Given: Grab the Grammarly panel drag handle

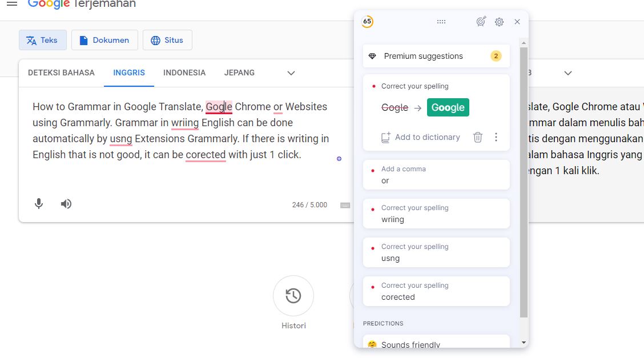Looking at the screenshot, I should pyautogui.click(x=441, y=22).
